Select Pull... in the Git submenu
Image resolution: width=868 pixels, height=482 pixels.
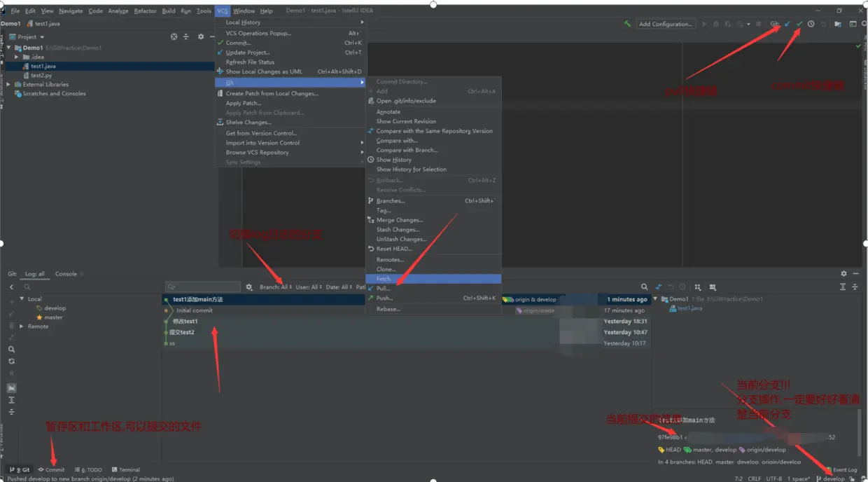pos(433,288)
